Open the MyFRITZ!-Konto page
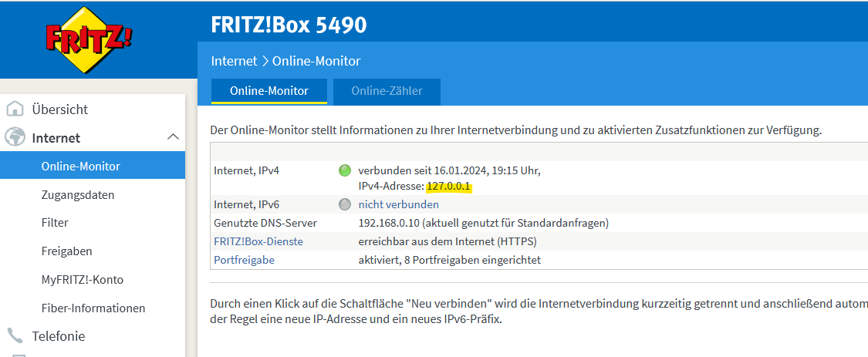Image resolution: width=868 pixels, height=357 pixels. [x=83, y=280]
